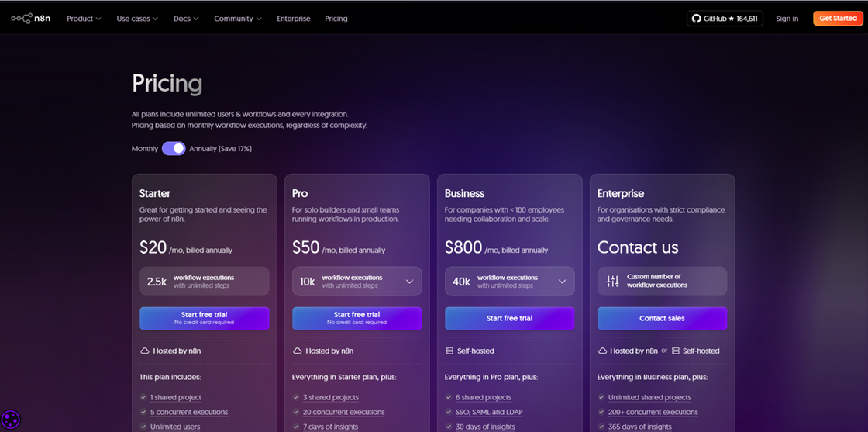The width and height of the screenshot is (868, 432).
Task: Click checkmark beside SSO, SAML and LDAP
Action: coord(449,412)
